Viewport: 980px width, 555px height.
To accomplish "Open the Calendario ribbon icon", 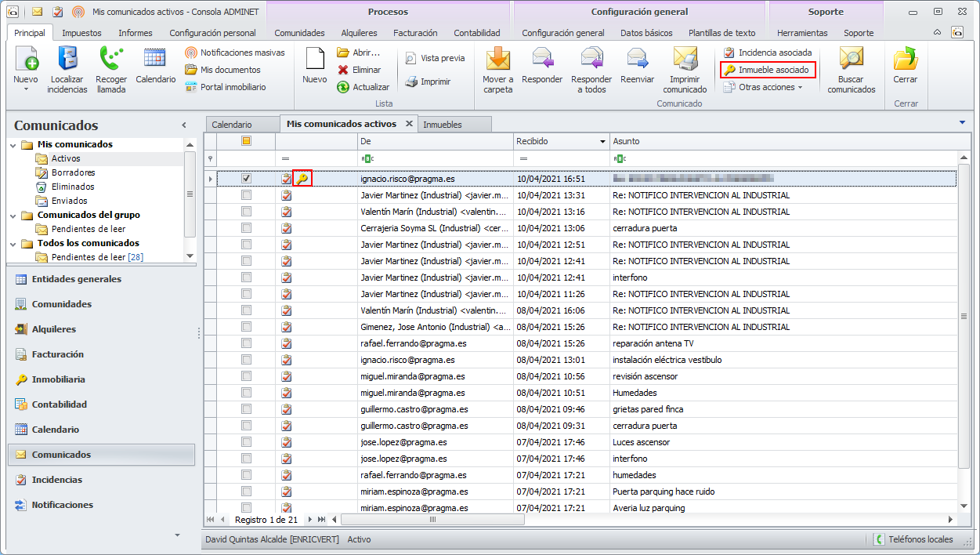I will pos(155,59).
